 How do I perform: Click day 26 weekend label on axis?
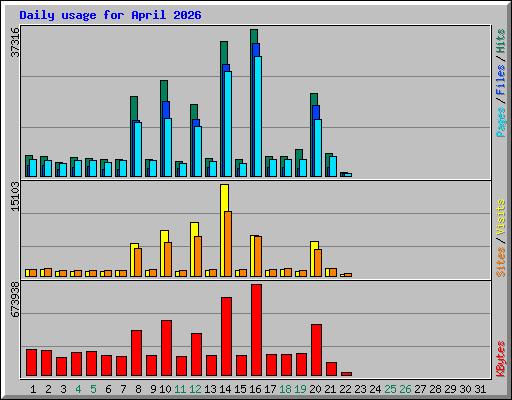pyautogui.click(x=405, y=389)
